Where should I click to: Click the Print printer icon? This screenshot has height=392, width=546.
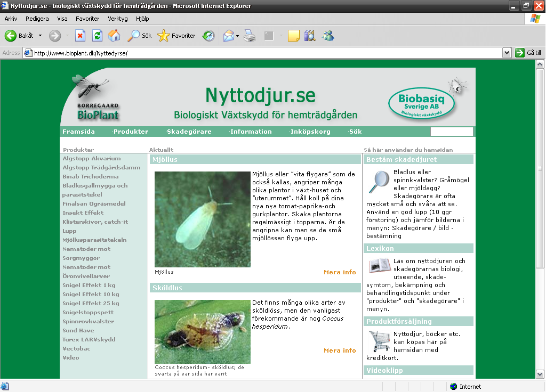[250, 36]
